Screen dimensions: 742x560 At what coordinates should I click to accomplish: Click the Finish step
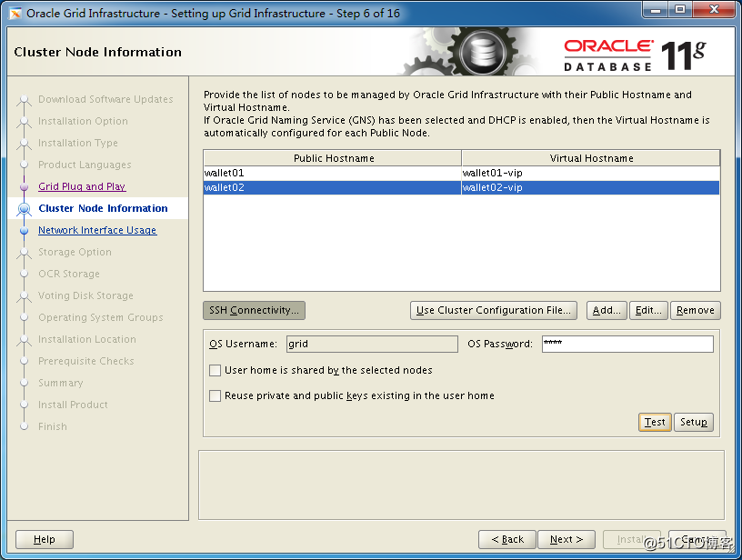point(53,426)
